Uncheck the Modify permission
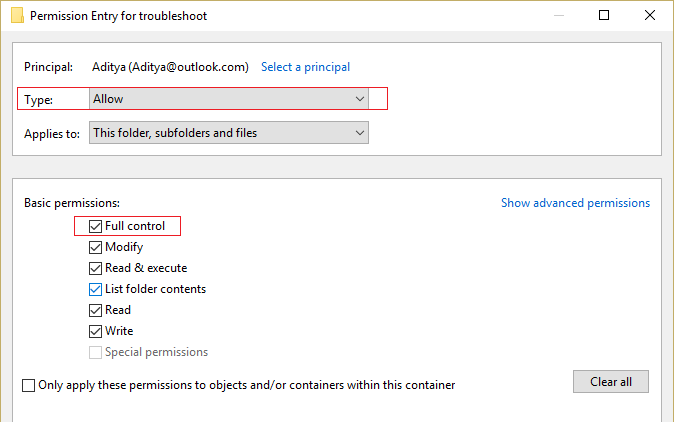Viewport: 674px width, 422px height. [95, 247]
